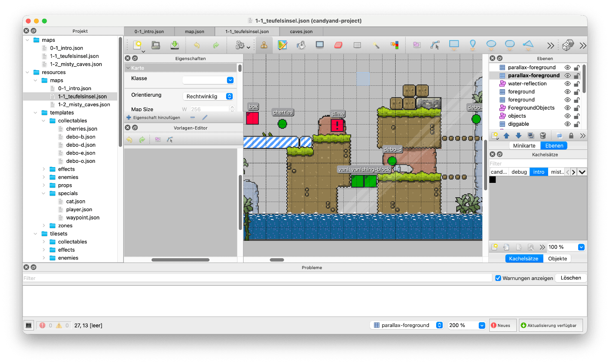The image size is (610, 364).
Task: Select the Shape Fill tool
Action: (x=320, y=45)
